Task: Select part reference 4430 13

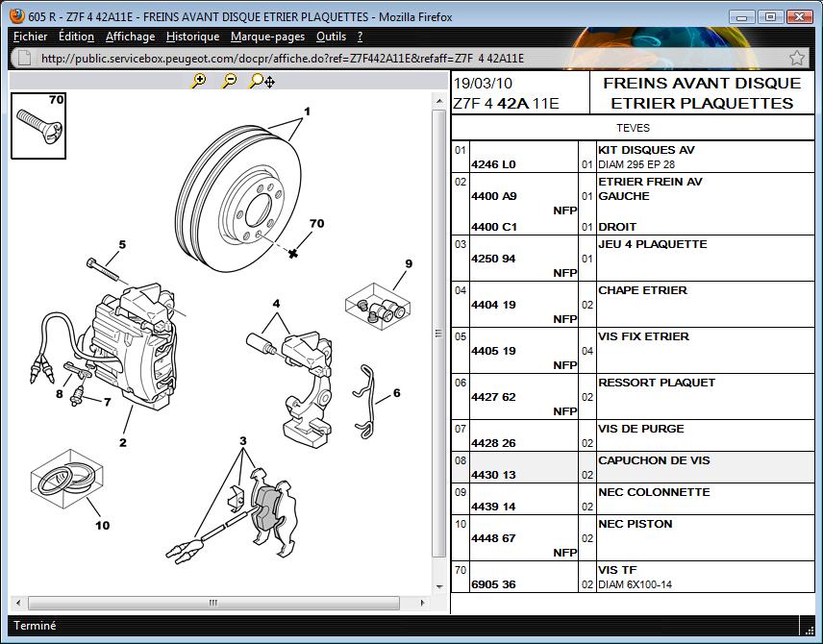Action: point(493,475)
